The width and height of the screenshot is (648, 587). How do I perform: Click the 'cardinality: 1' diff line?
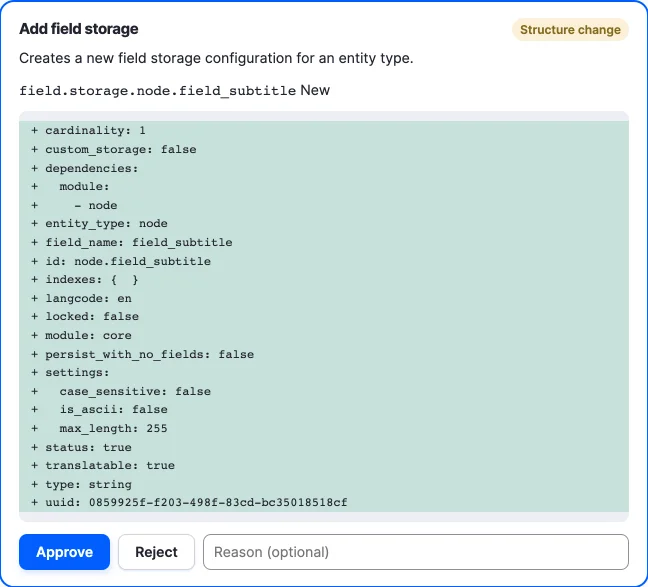[324, 131]
